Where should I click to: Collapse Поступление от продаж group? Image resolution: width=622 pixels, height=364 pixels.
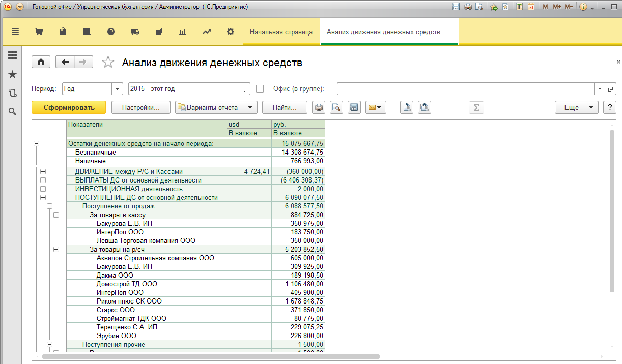tap(49, 206)
